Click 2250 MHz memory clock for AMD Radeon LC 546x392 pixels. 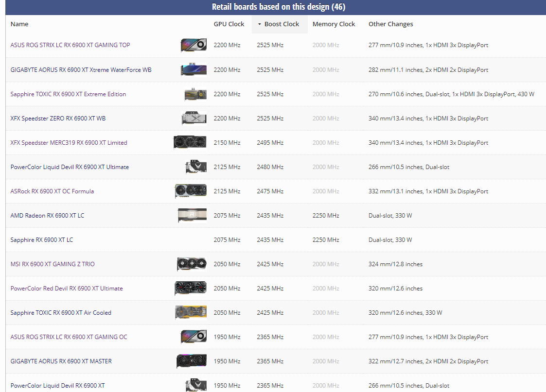326,216
